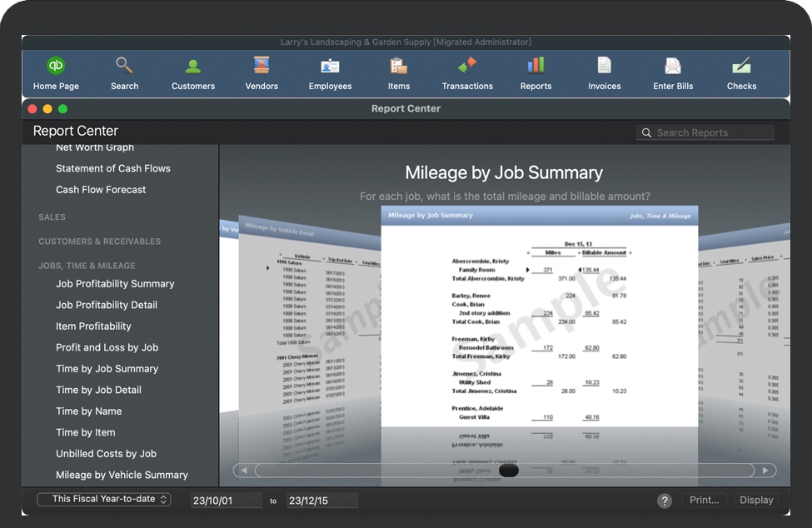Expand the Sales report category

tap(52, 217)
